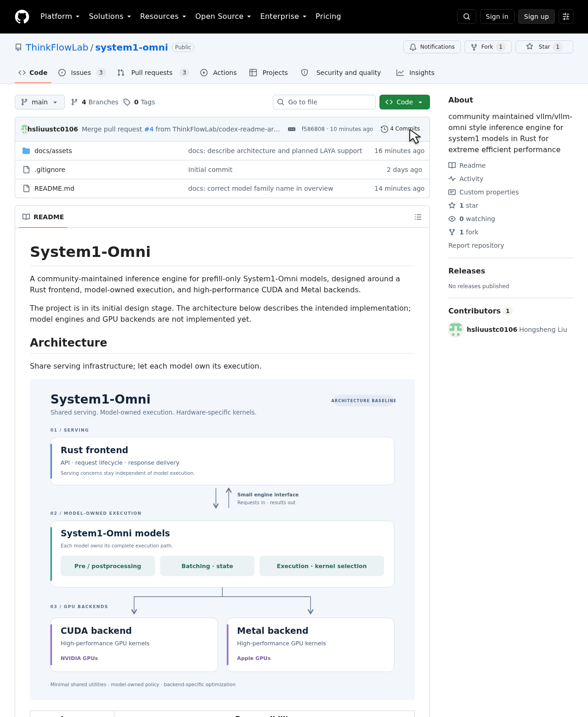This screenshot has width=588, height=717.
Task: Open the Pricing page
Action: tap(328, 17)
